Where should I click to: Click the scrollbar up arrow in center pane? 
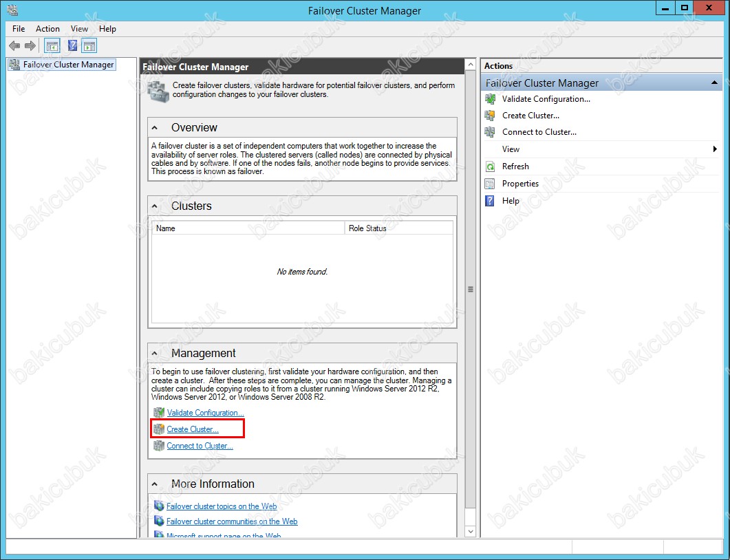pyautogui.click(x=470, y=64)
